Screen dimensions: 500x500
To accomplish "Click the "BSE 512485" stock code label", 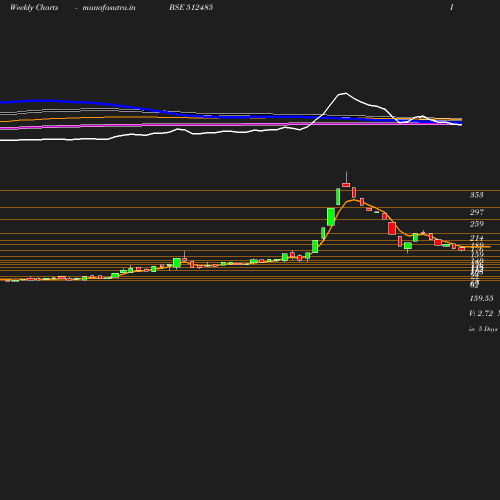I will [191, 7].
